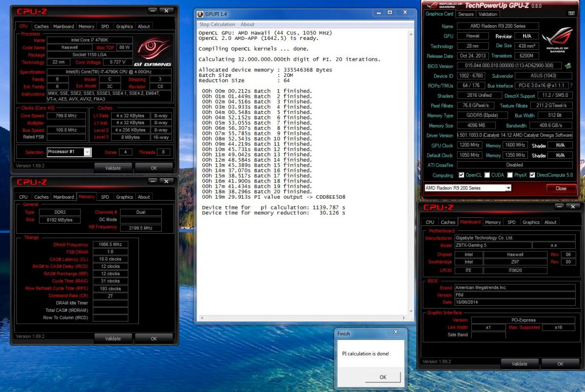Click the GPUPI 1.4 title bar app icon
Viewport: 585px width, 392px height.
pos(200,14)
